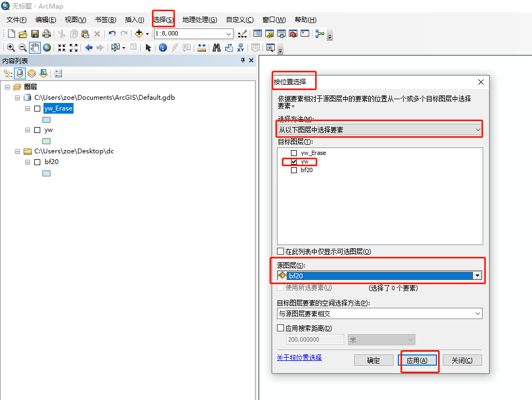The image size is (532, 400).
Task: Open 关于按位置选择 help link
Action: click(299, 358)
